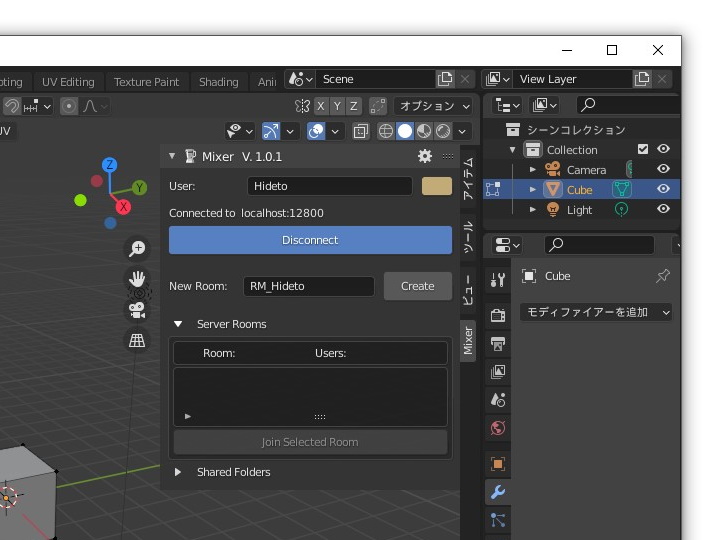The height and width of the screenshot is (540, 720).
Task: Open Particles properties tab icon
Action: coord(498,520)
